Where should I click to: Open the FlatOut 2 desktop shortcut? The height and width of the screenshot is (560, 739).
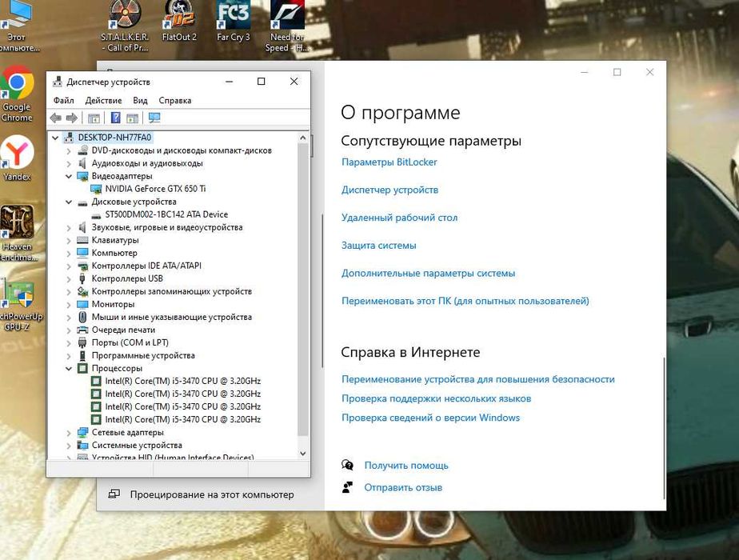pyautogui.click(x=179, y=22)
